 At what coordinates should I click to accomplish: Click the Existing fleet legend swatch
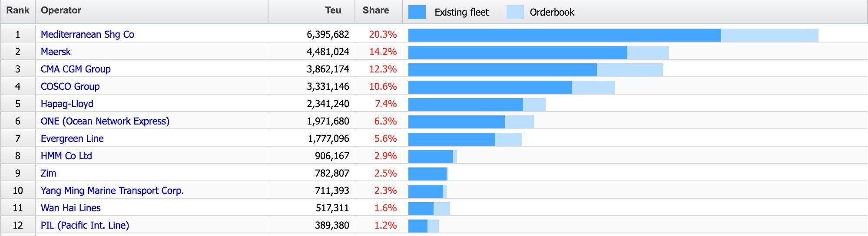(x=417, y=12)
